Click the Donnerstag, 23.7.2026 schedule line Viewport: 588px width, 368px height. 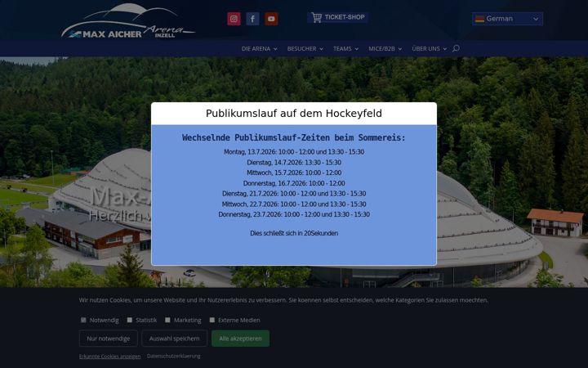[294, 214]
